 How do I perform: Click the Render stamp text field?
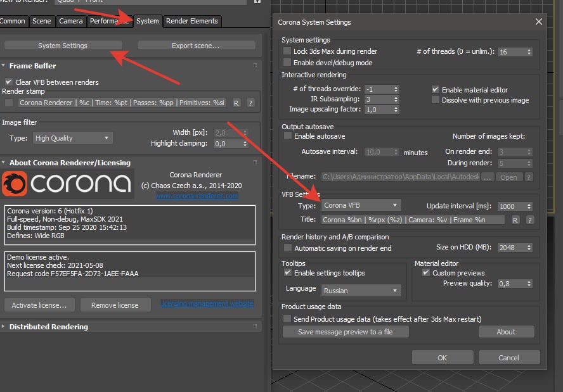(x=122, y=103)
